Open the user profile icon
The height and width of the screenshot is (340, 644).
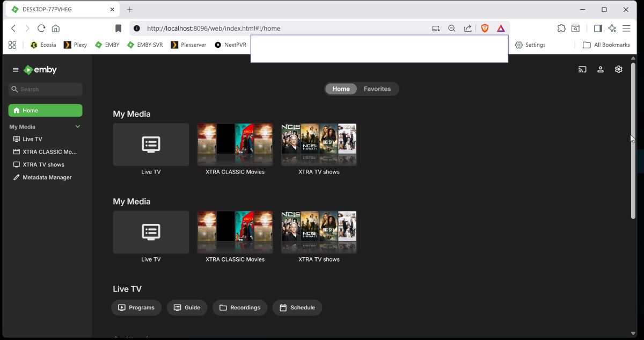[601, 69]
